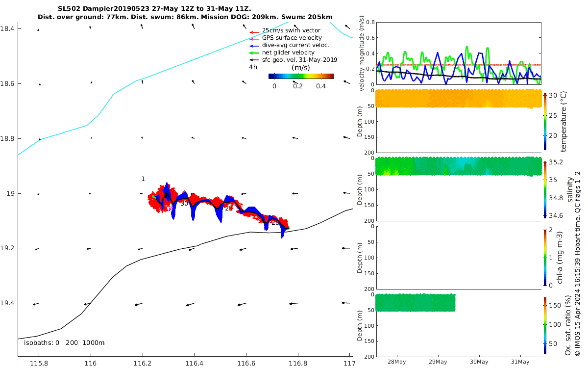
Task: Click the 116.4 longitude tick label
Action: (195, 364)
